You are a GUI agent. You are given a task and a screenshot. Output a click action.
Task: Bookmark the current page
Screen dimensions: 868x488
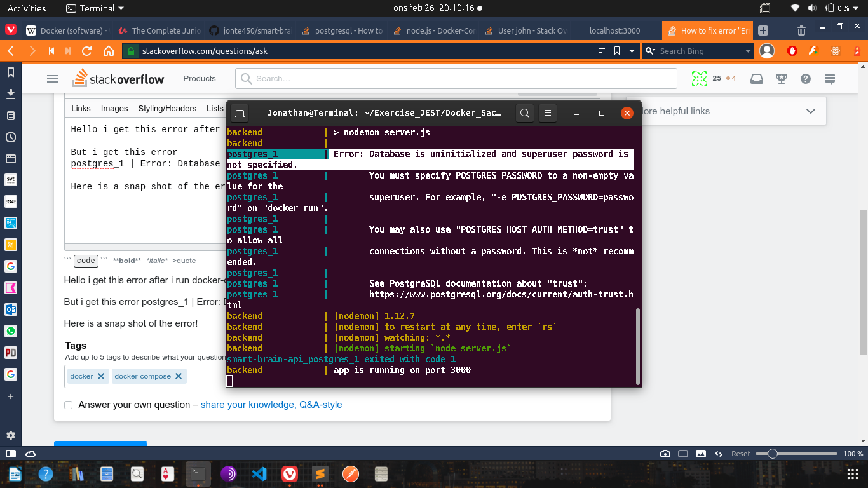pos(617,51)
